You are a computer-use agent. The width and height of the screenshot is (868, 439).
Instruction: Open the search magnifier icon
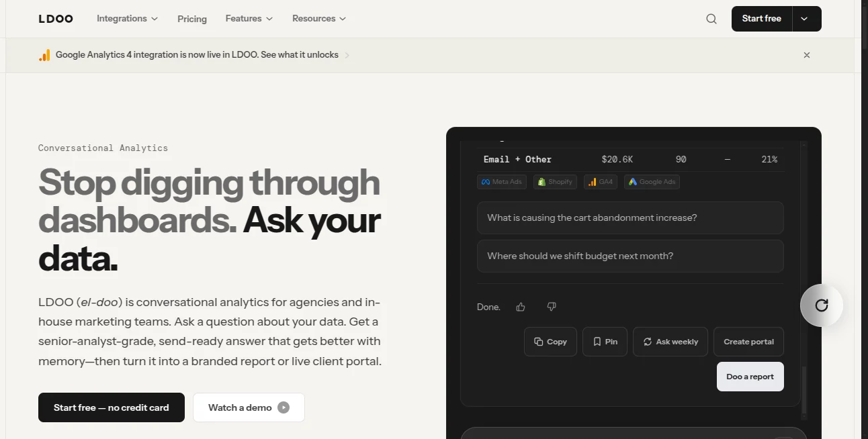pyautogui.click(x=711, y=19)
